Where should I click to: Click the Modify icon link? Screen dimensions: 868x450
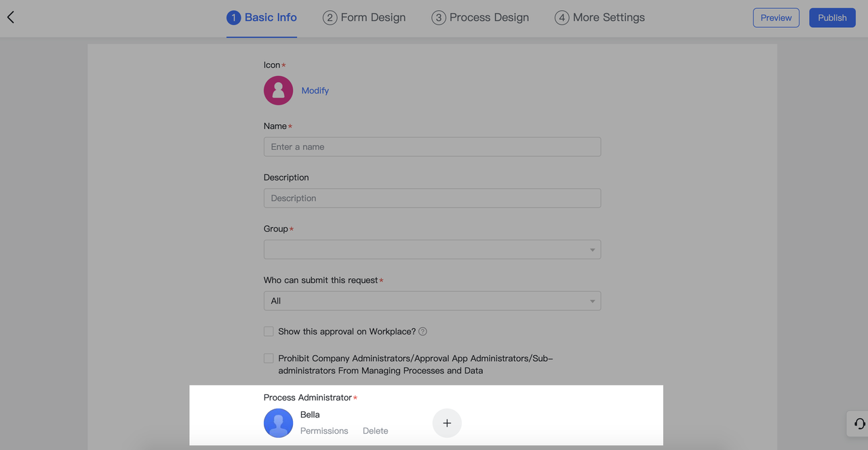tap(315, 90)
